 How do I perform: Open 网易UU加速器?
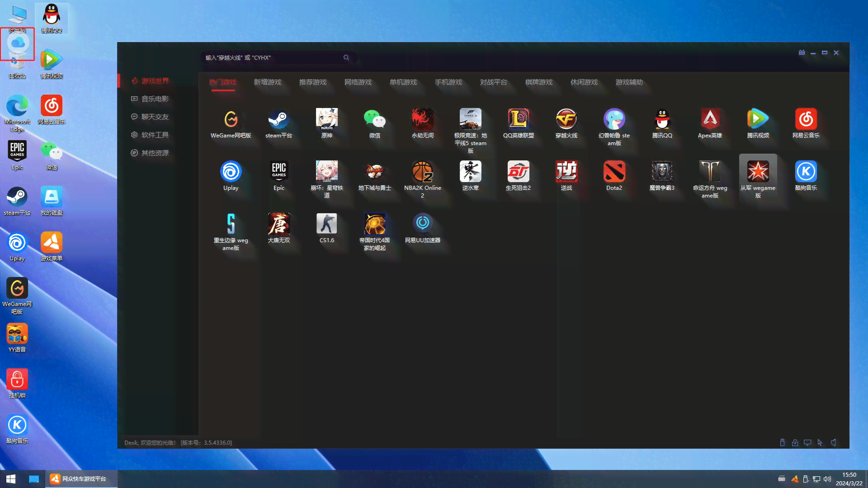tap(423, 228)
